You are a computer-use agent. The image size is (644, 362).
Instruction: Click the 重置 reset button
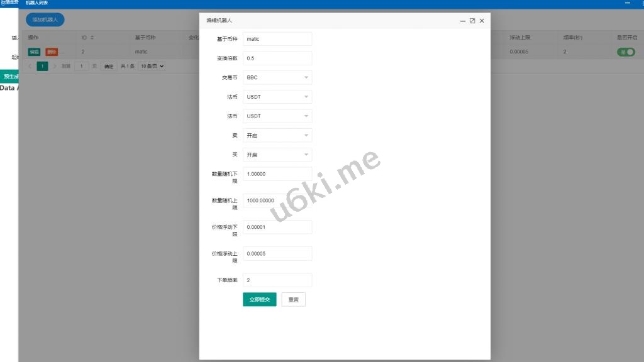coord(293,300)
